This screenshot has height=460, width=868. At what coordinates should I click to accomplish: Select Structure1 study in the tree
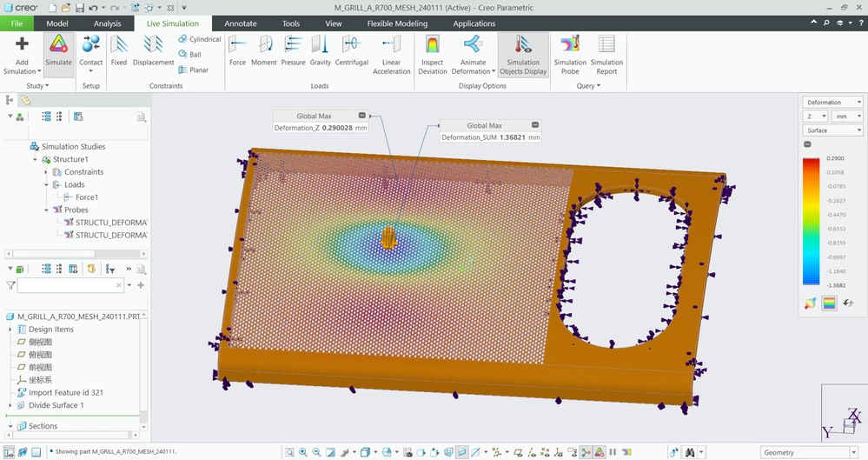pos(65,159)
